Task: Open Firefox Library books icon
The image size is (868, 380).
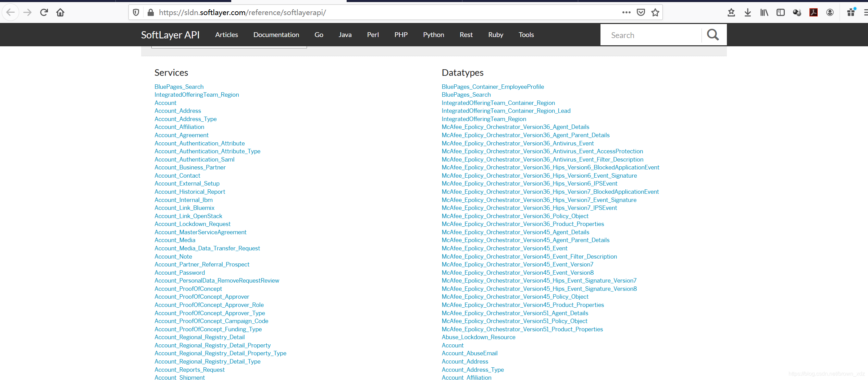Action: click(x=764, y=13)
